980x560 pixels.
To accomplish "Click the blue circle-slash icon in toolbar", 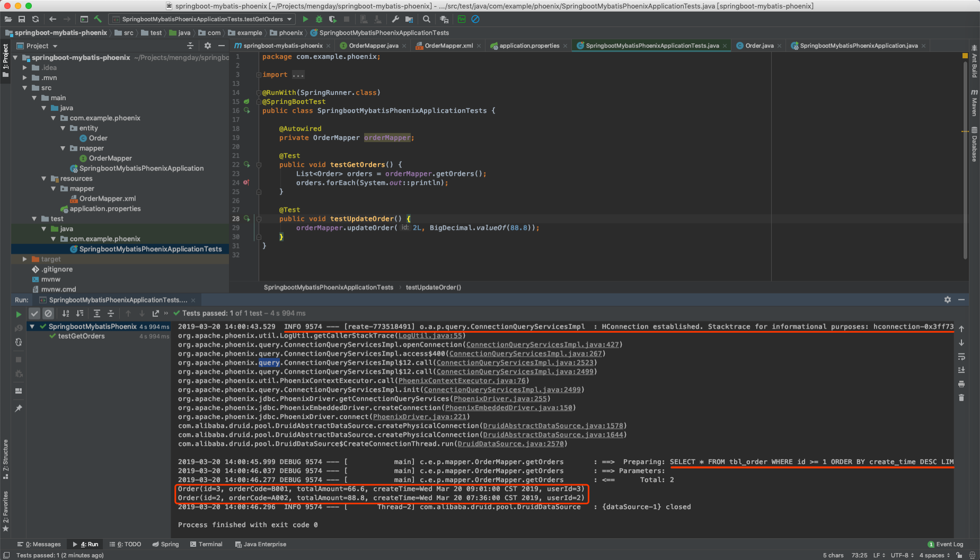I will [475, 19].
